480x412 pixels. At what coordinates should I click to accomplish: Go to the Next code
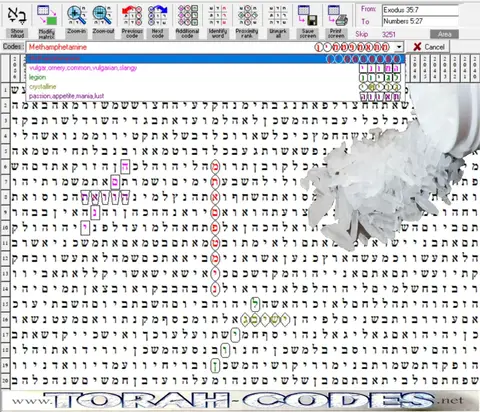[x=158, y=22]
